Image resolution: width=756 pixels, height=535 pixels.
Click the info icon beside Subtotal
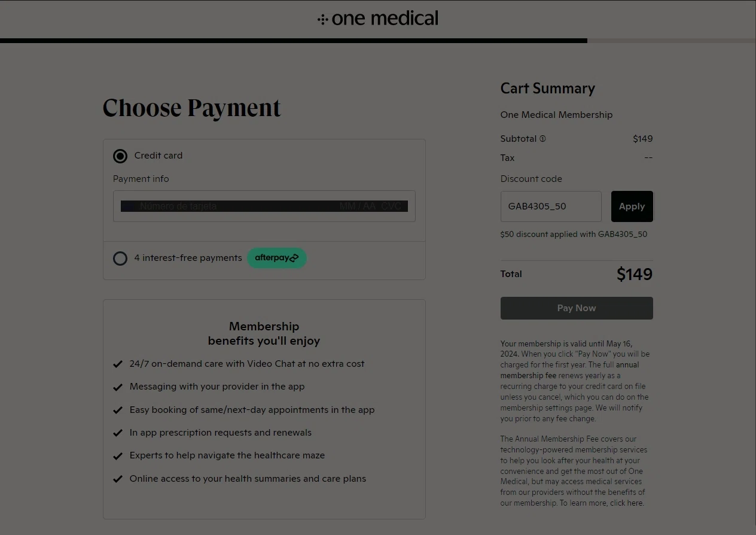coord(542,139)
